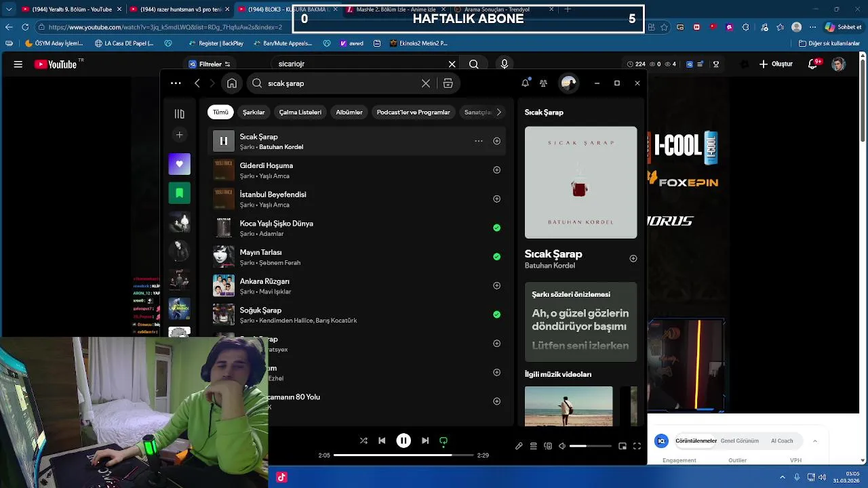This screenshot has height=488, width=868.
Task: Open Spotify Home page
Action: click(x=232, y=83)
